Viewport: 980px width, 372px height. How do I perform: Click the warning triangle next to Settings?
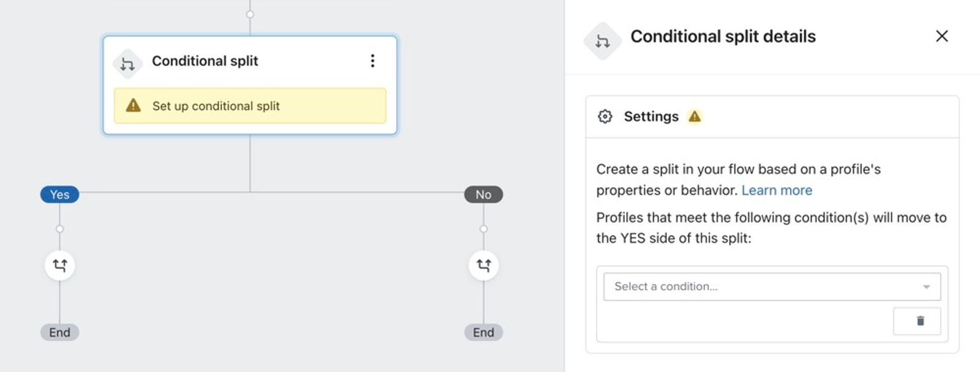(695, 116)
